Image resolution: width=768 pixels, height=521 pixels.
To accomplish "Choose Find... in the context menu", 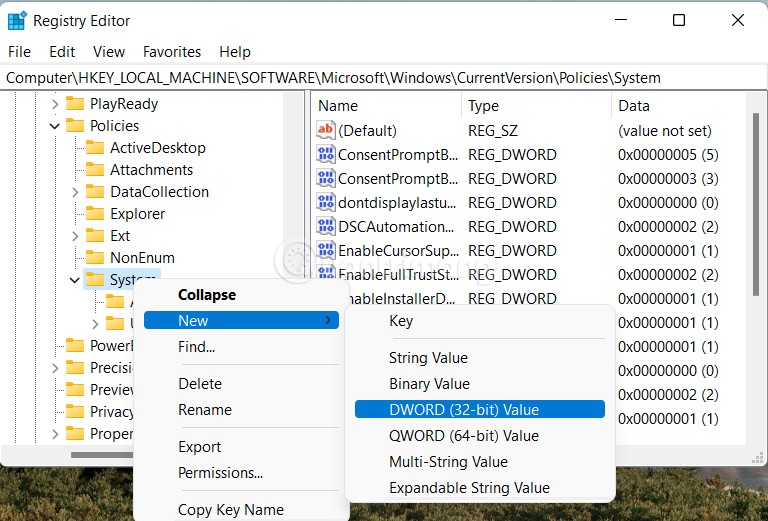I will [x=196, y=347].
